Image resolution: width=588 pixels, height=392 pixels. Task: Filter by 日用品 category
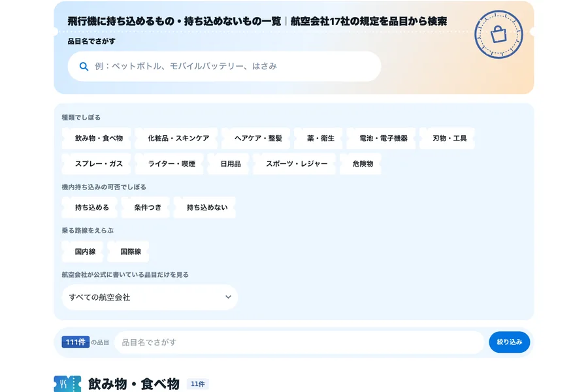pos(229,164)
